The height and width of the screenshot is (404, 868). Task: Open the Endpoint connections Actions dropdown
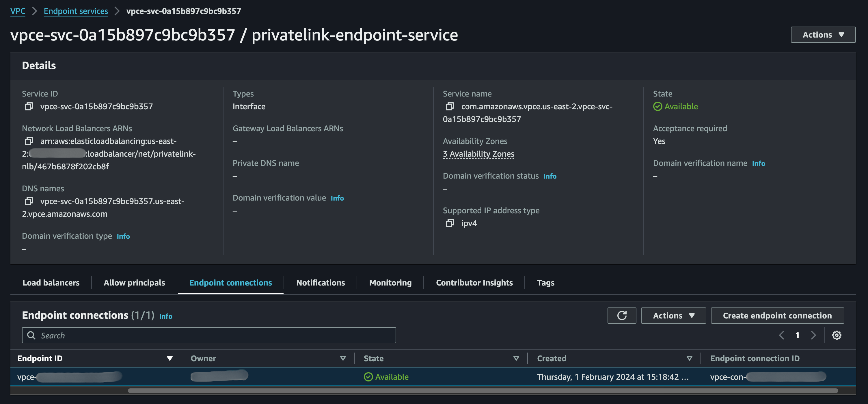tap(673, 316)
